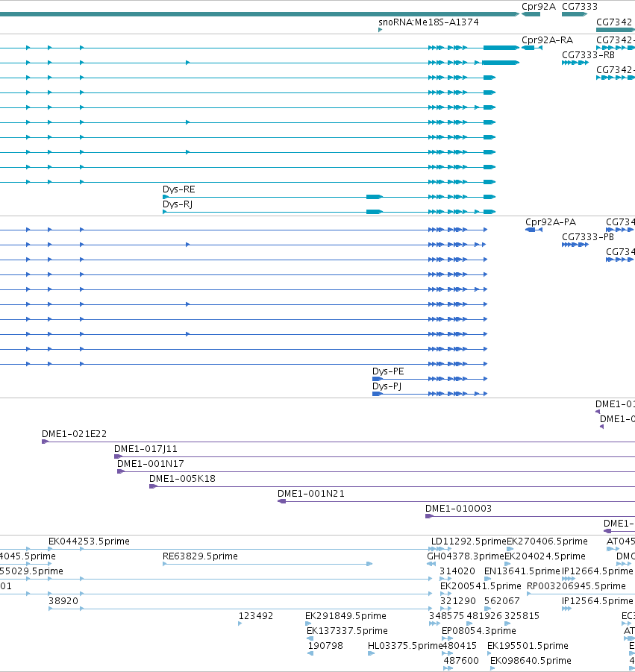Click the Cpr92A-RA transcript label
The height and width of the screenshot is (672, 635).
[x=547, y=40]
